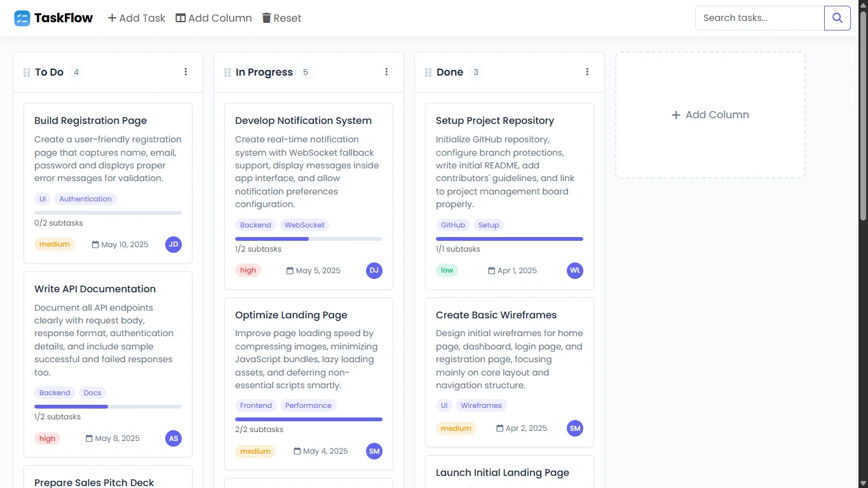Click the SM avatar on Create Basic Wireframes
The width and height of the screenshot is (868, 488).
(575, 428)
